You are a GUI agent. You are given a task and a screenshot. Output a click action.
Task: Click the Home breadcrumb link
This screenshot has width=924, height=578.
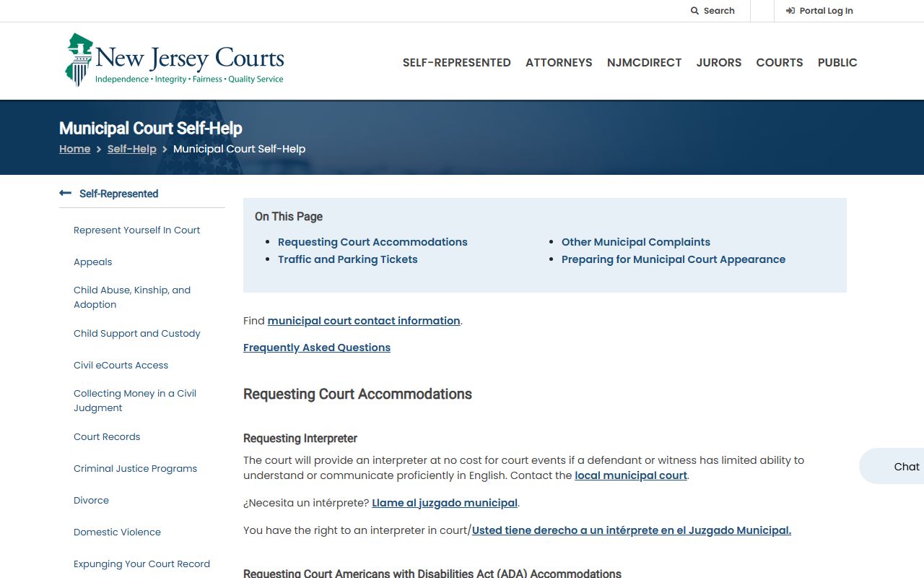click(75, 149)
